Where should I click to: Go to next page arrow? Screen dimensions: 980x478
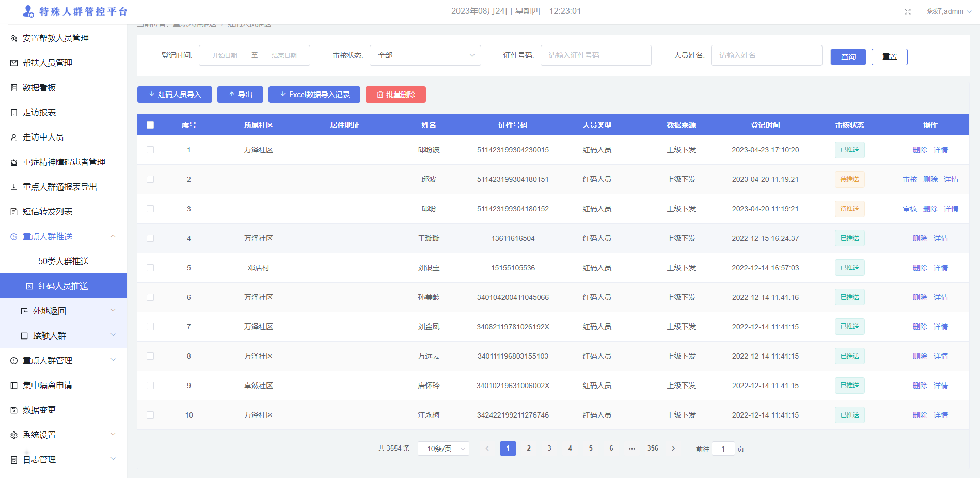673,449
